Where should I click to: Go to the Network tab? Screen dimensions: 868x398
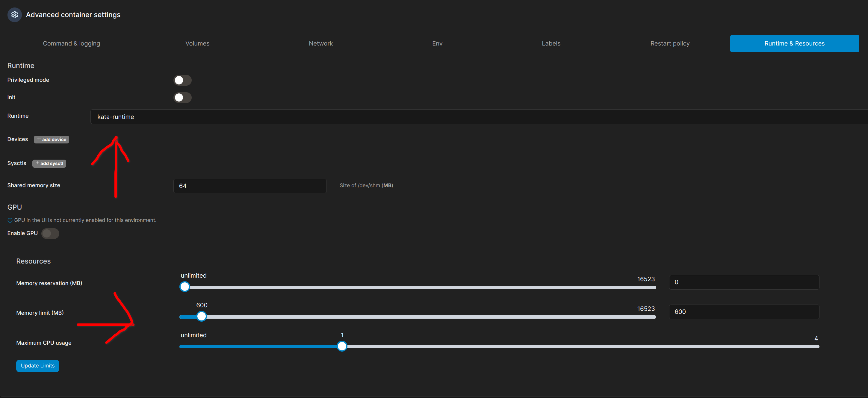click(x=320, y=43)
